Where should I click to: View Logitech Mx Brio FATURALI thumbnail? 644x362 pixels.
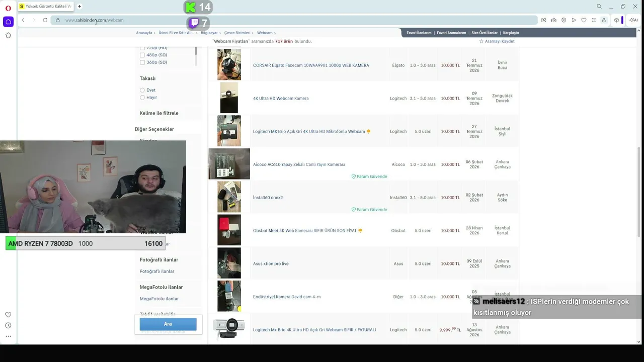[229, 329]
